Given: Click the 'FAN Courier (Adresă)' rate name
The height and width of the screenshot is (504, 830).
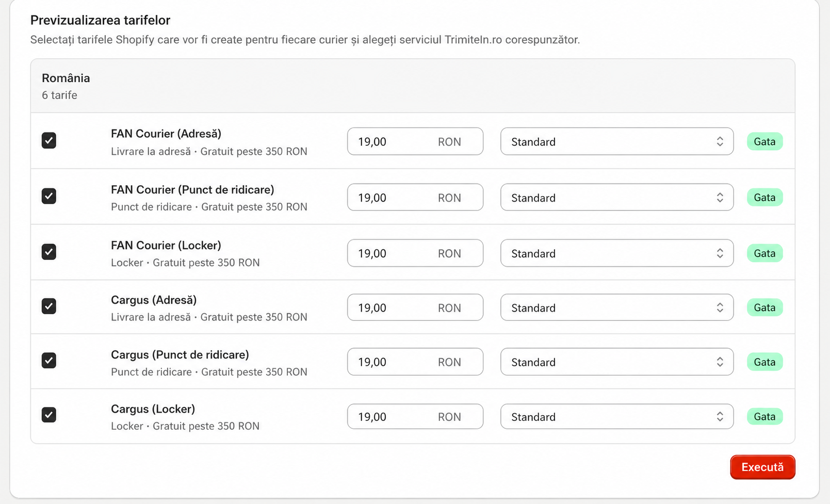Looking at the screenshot, I should point(166,134).
